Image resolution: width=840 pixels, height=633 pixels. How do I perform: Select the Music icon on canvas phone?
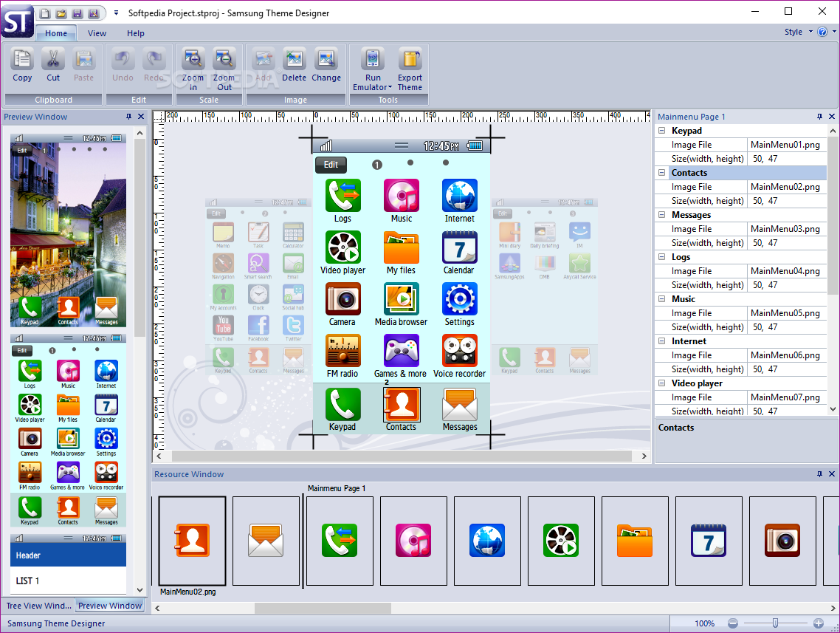coord(402,196)
